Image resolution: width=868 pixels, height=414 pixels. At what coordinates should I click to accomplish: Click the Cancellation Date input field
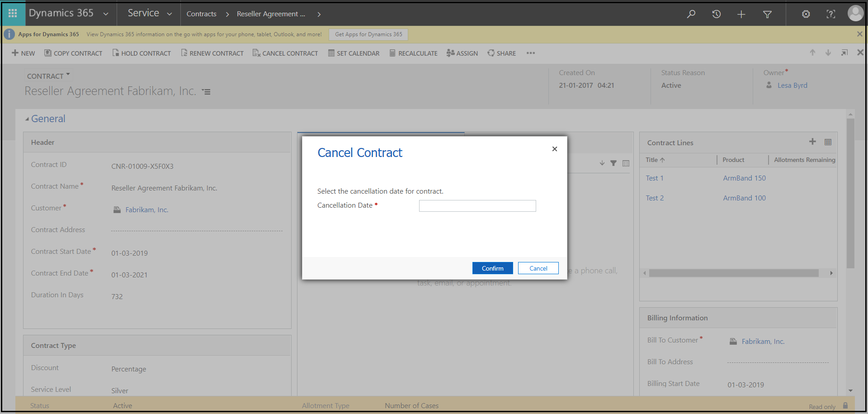pos(477,206)
